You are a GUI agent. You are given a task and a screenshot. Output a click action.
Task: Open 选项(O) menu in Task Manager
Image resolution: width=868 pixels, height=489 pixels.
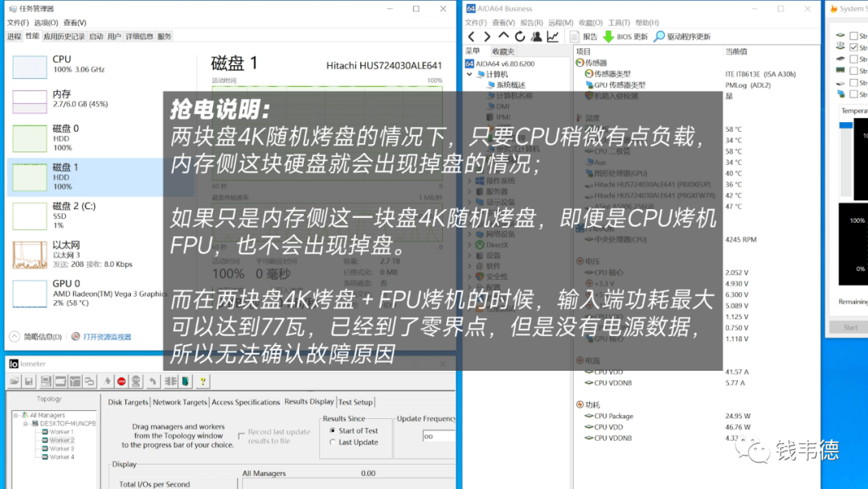tap(46, 23)
